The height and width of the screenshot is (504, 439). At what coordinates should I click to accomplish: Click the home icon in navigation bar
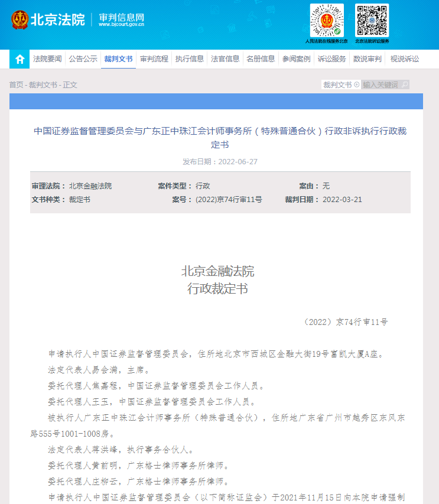[x=19, y=59]
